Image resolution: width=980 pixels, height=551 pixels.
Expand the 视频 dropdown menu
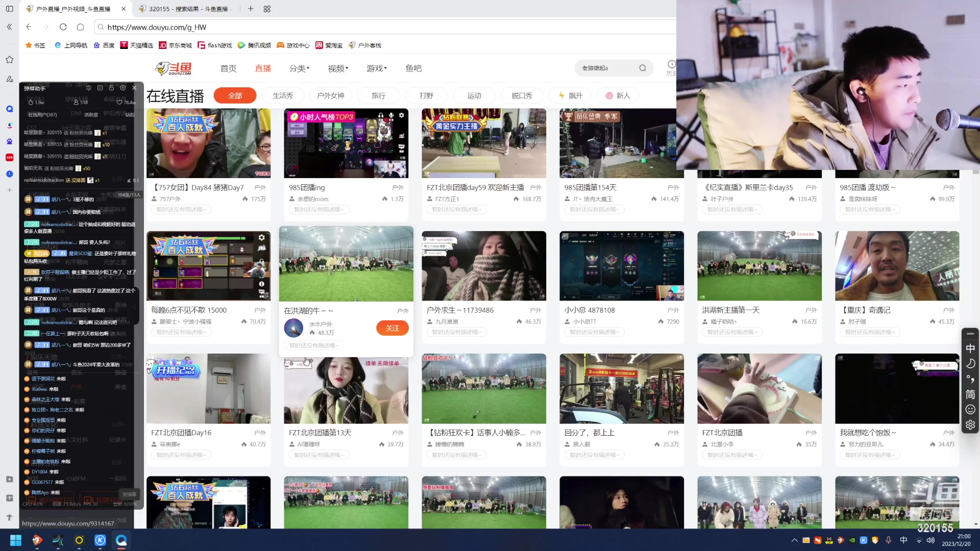(338, 68)
